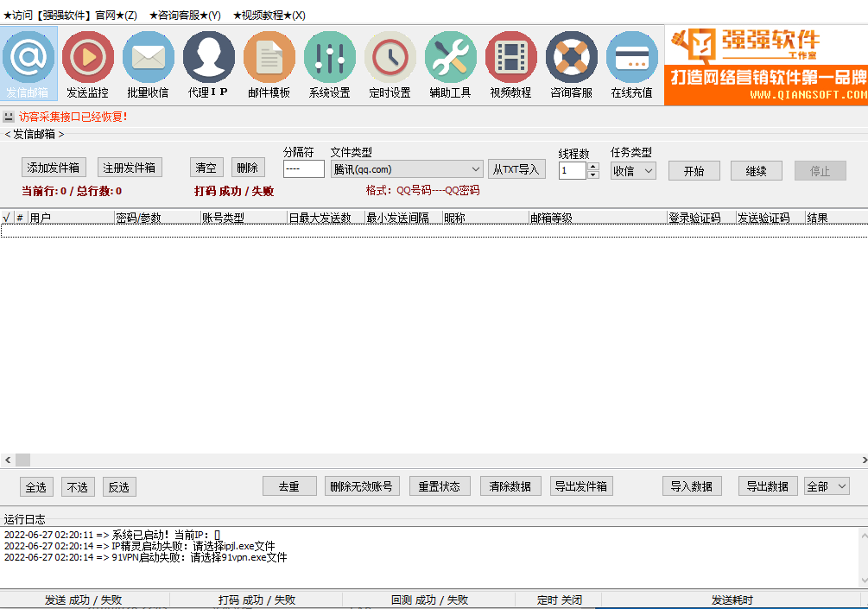868x609 pixels.
Task: Click the 清空 button
Action: click(206, 168)
